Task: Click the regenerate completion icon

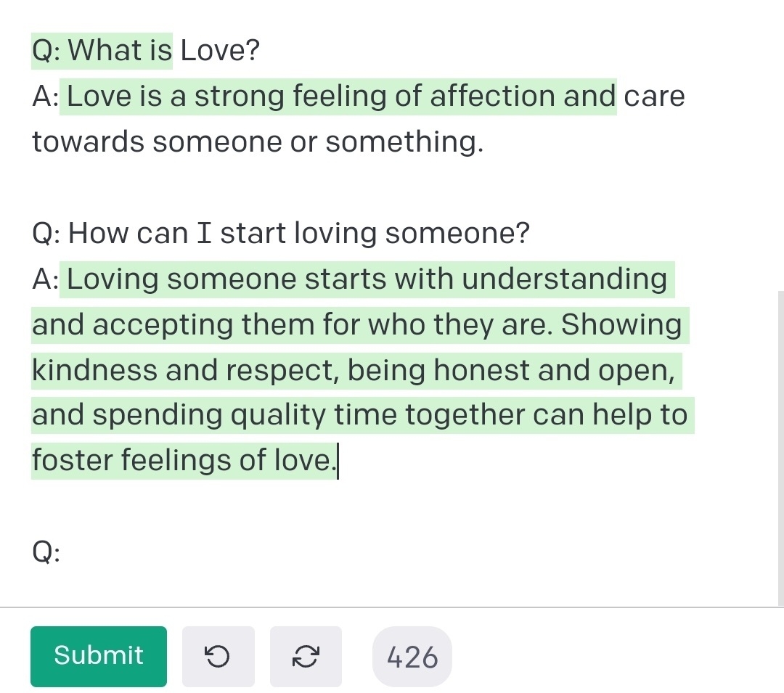Action: [x=306, y=657]
